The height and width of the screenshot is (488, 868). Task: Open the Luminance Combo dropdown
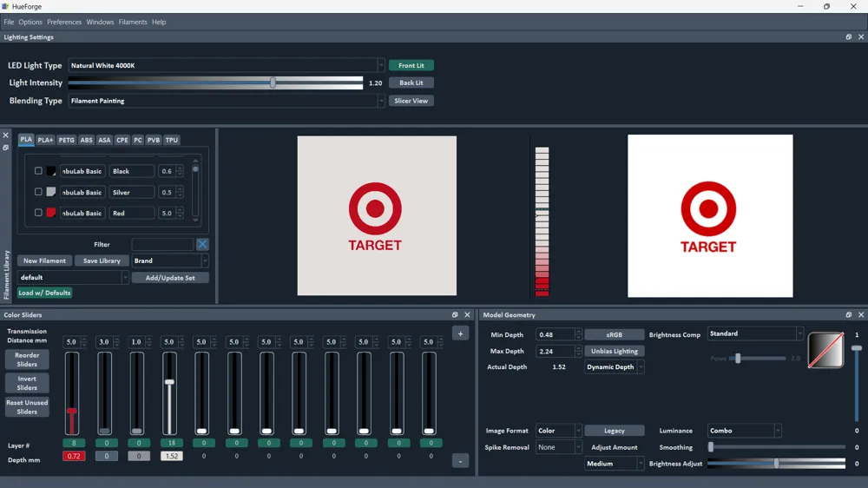744,431
